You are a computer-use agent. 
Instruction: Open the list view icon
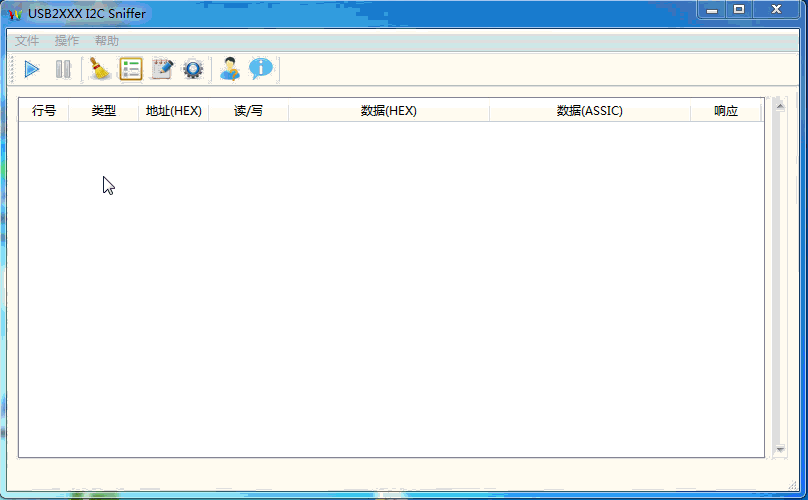(x=131, y=69)
